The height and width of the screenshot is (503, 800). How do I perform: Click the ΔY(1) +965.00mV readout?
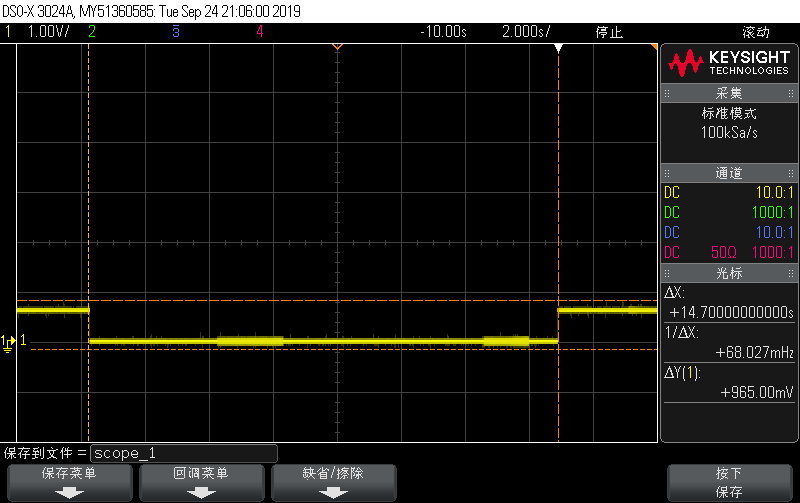(x=729, y=383)
